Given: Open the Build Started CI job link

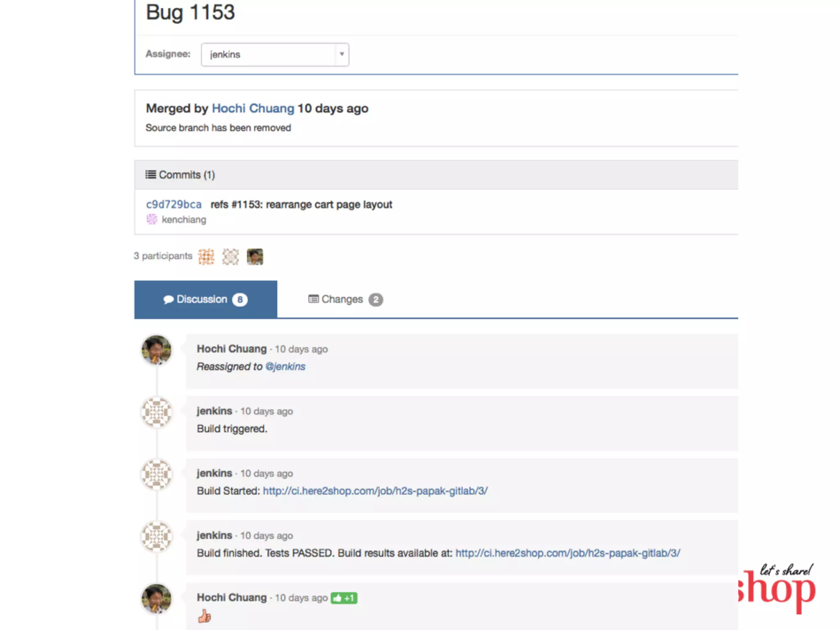Looking at the screenshot, I should (x=375, y=491).
